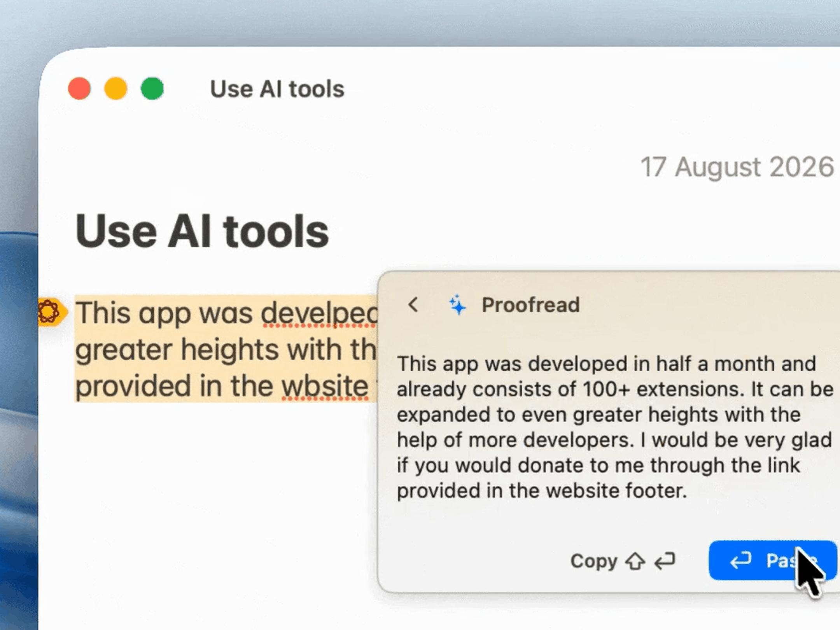Close the window with the red button
Screen dimensions: 840x630
[79, 89]
